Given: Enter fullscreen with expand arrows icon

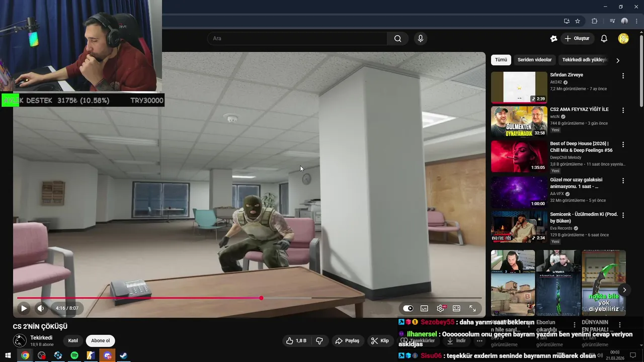Looking at the screenshot, I should pyautogui.click(x=473, y=308).
